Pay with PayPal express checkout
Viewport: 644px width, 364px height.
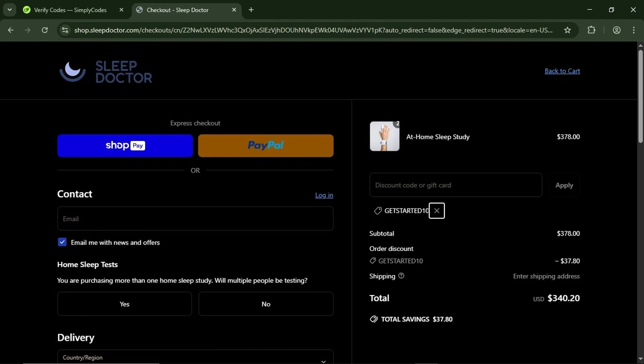[x=266, y=146]
